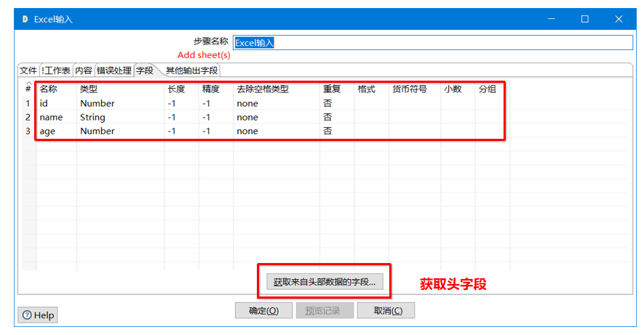The width and height of the screenshot is (644, 335).
Task: Click the String type cell
Action: 120,117
